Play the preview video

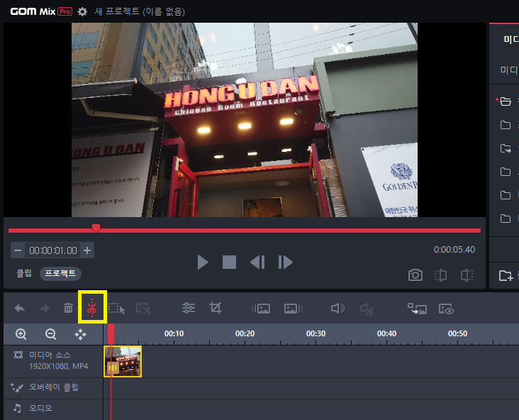[x=203, y=262]
